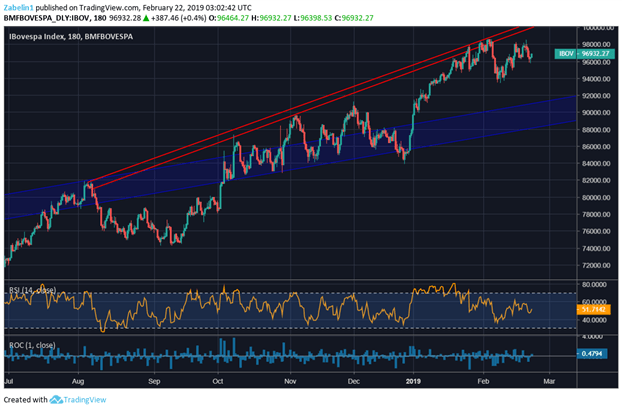Click the Dec label on time axis
622x410 pixels.
353,381
